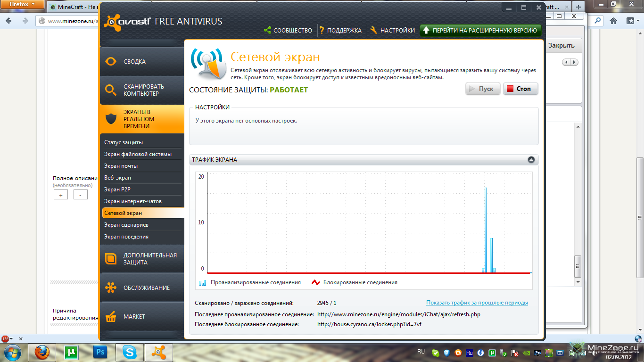
Task: Click the link to show past traffic
Action: (477, 303)
